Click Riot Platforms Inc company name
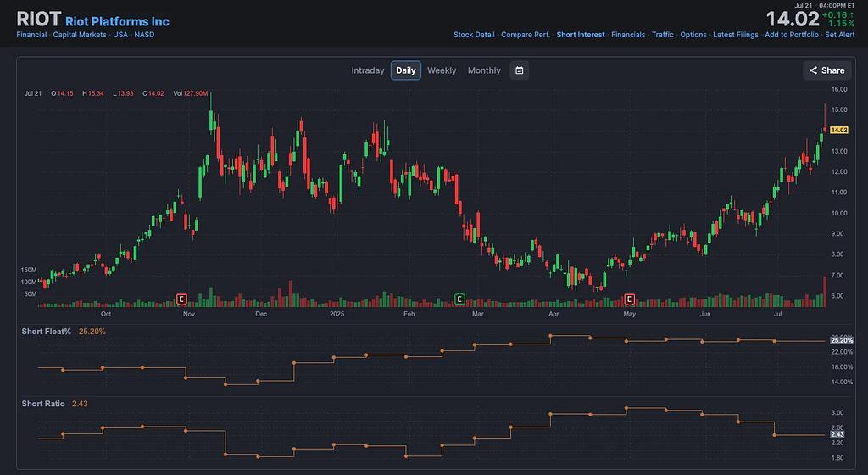 click(117, 21)
